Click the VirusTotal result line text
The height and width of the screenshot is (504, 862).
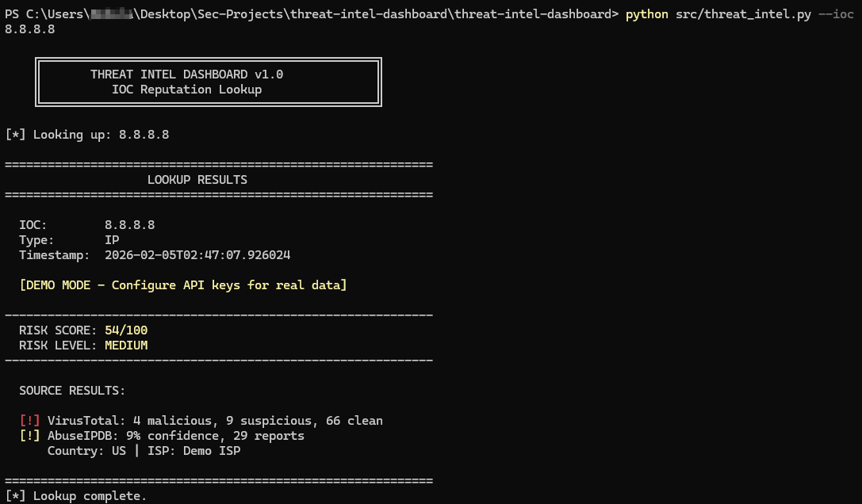click(x=215, y=421)
